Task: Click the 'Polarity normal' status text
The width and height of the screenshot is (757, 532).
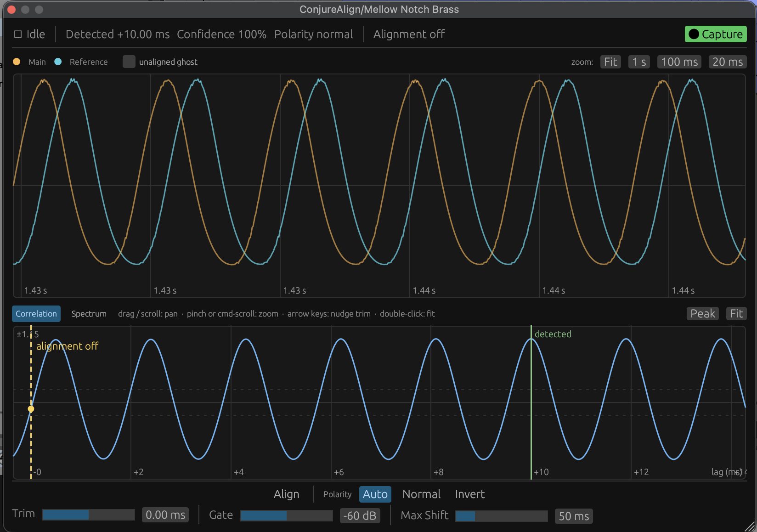Action: point(314,34)
